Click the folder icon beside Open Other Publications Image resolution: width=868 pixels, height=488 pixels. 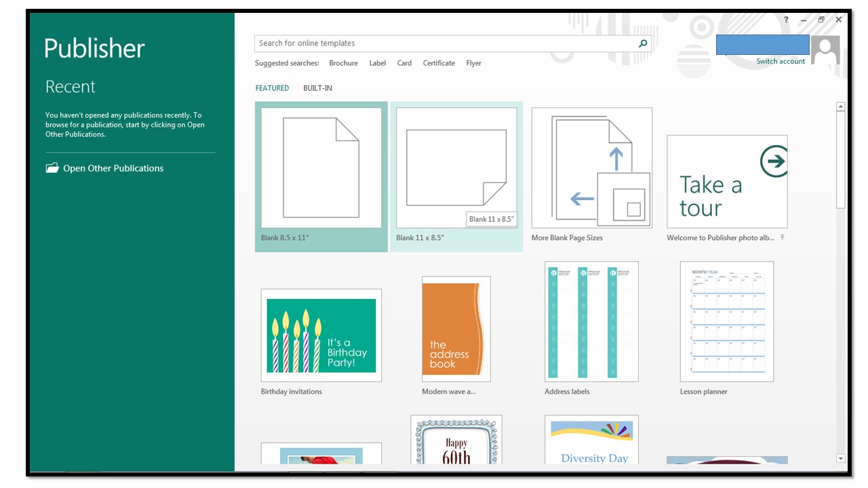coord(51,168)
